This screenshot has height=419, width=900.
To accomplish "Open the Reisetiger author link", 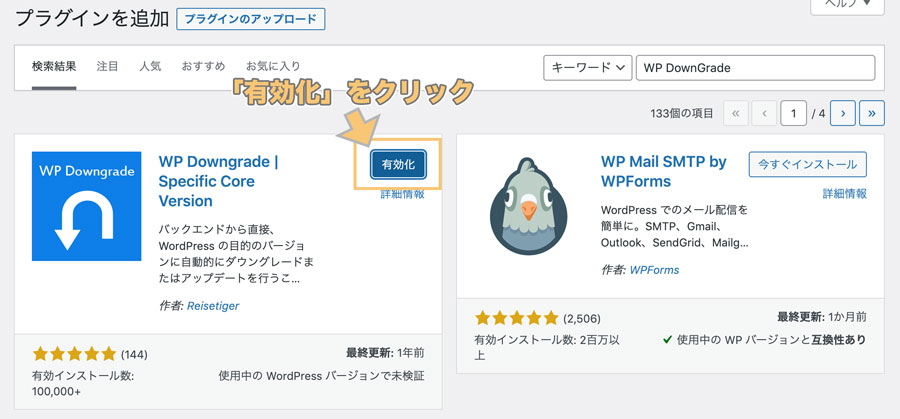I will (213, 306).
